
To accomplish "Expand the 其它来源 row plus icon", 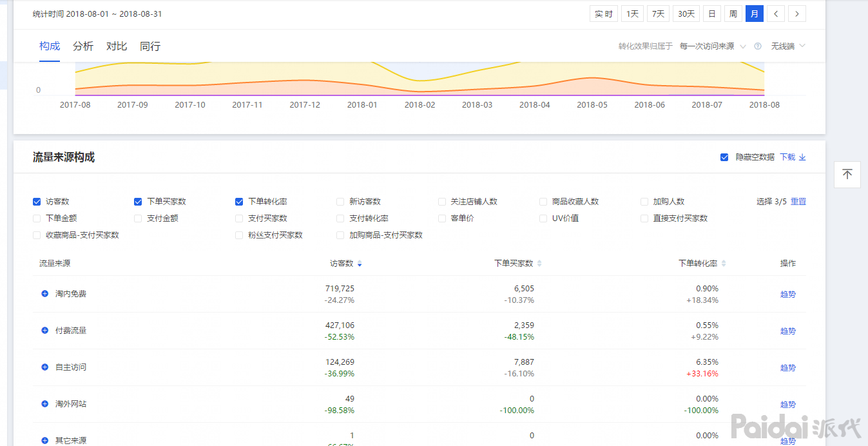I will (44, 440).
